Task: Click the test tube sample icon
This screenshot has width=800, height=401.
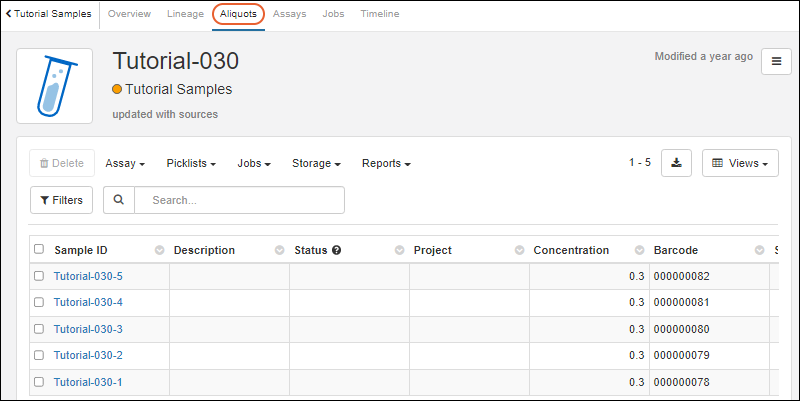Action: (55, 86)
